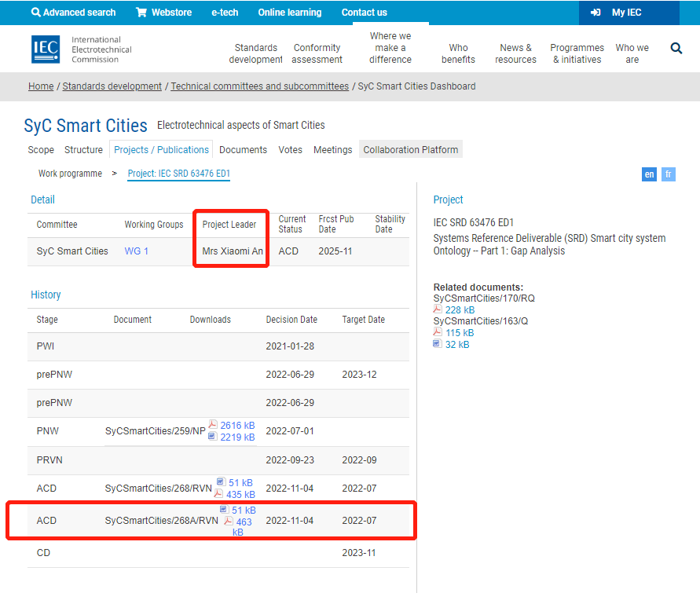Image resolution: width=700 pixels, height=604 pixels.
Task: Open Collaboration Platform tab
Action: click(x=411, y=150)
